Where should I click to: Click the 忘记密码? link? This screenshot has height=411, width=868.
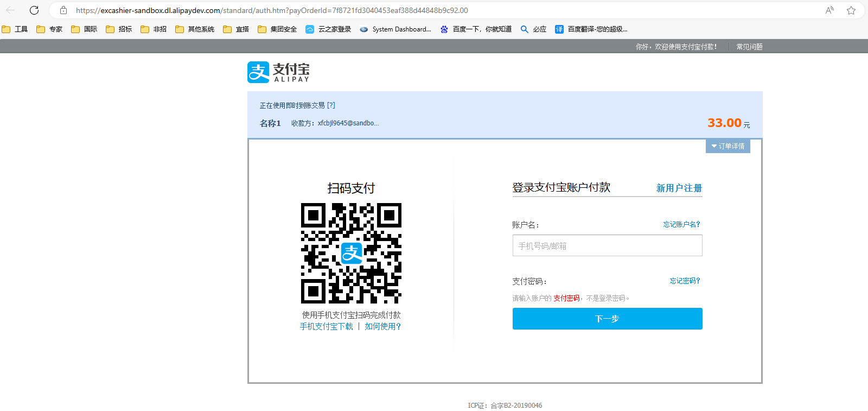685,281
